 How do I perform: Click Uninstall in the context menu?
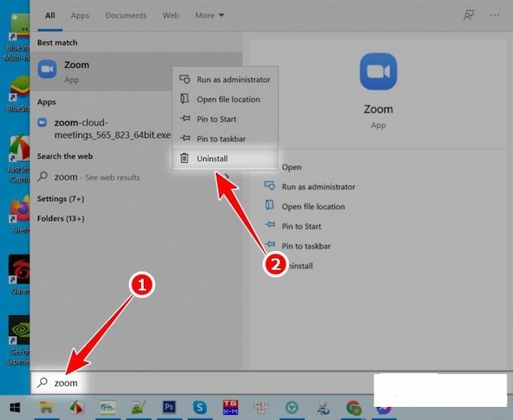225,159
